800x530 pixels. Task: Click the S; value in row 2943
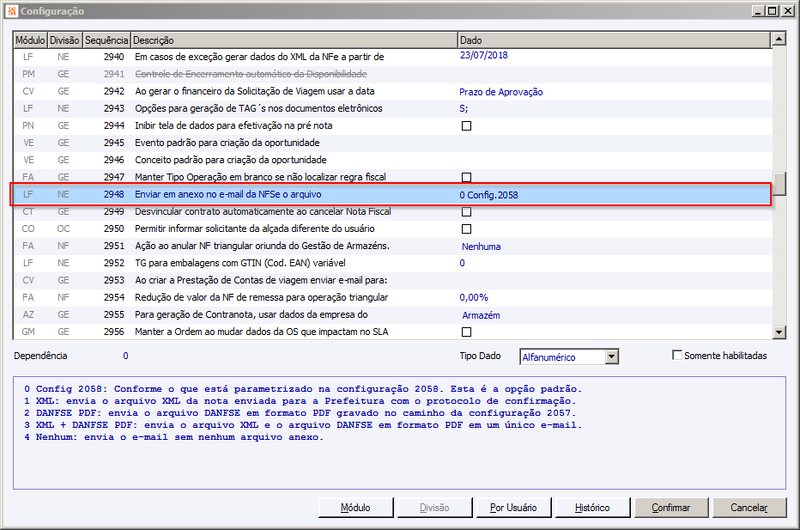click(464, 109)
